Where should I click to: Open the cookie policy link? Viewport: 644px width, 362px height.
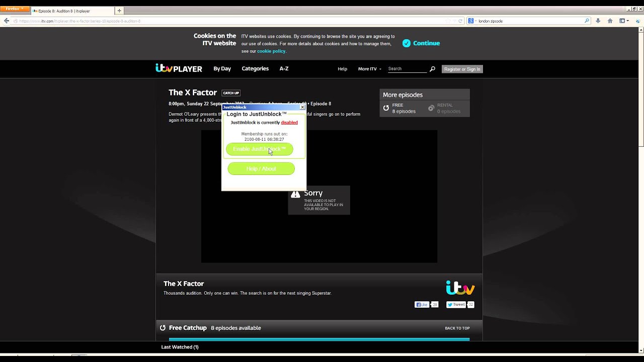[x=271, y=51]
